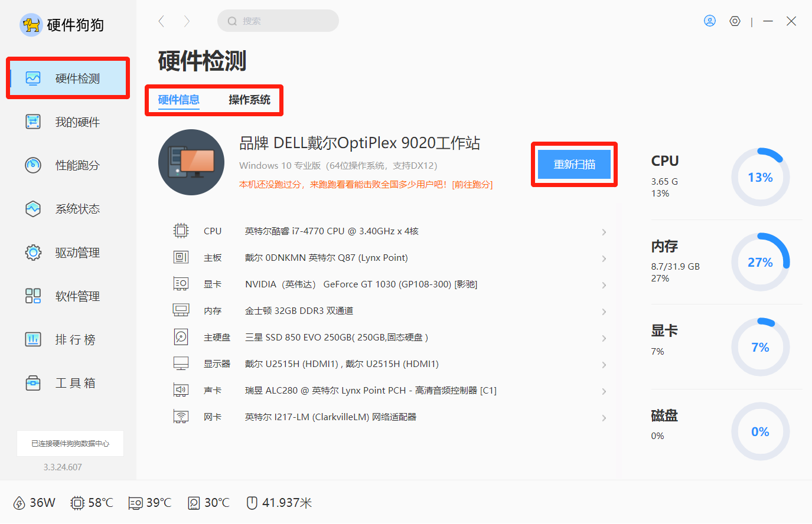The width and height of the screenshot is (812, 524).
Task: Click the 重新扫描 button
Action: (574, 165)
